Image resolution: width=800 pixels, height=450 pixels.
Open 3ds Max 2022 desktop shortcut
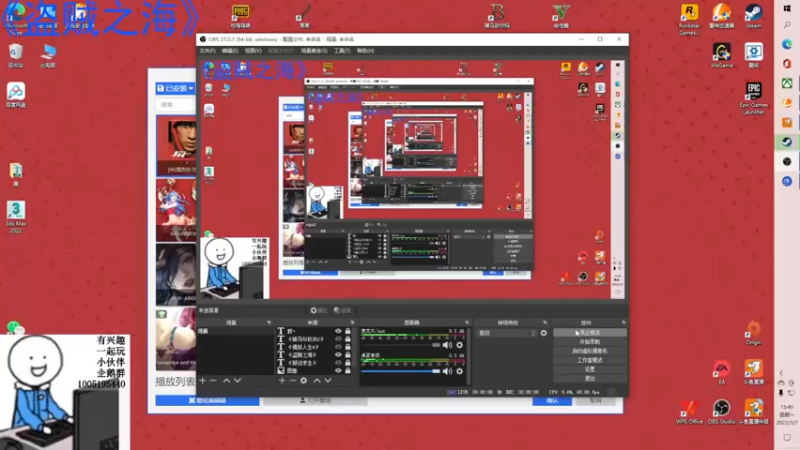pos(16,217)
